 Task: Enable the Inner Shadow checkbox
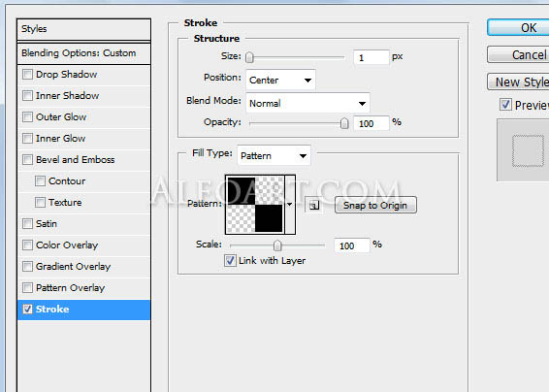pos(27,96)
